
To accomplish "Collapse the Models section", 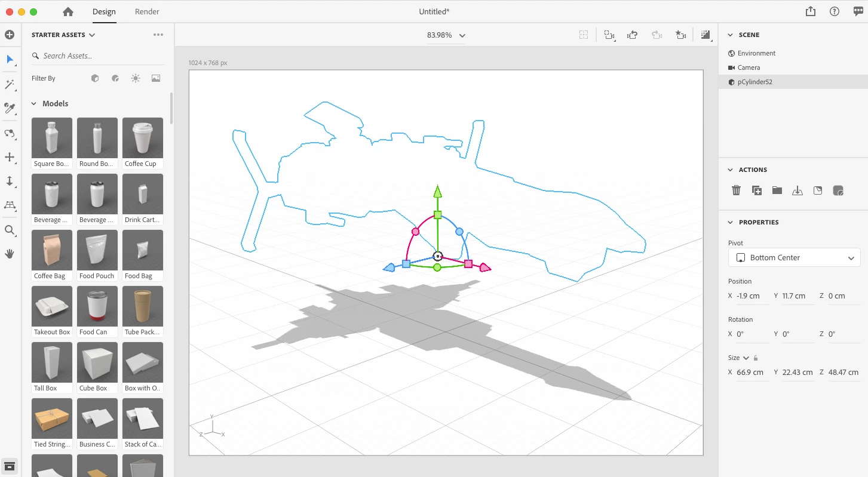I will pyautogui.click(x=34, y=103).
